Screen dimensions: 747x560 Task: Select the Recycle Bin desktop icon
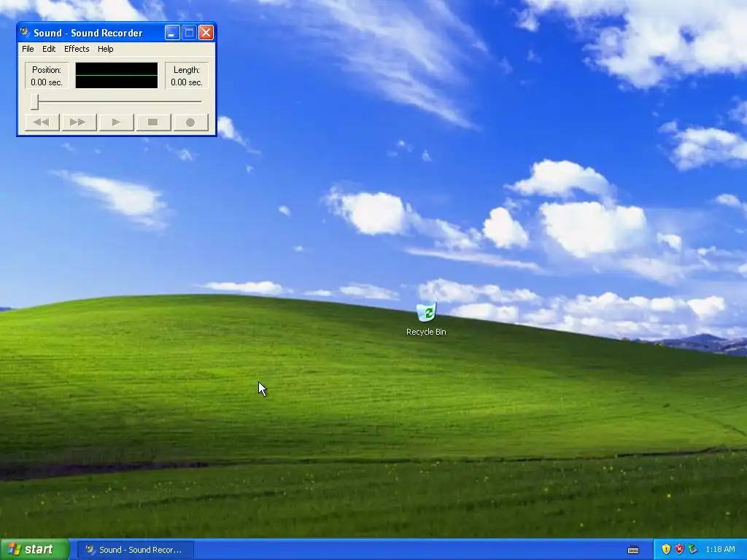tap(426, 319)
